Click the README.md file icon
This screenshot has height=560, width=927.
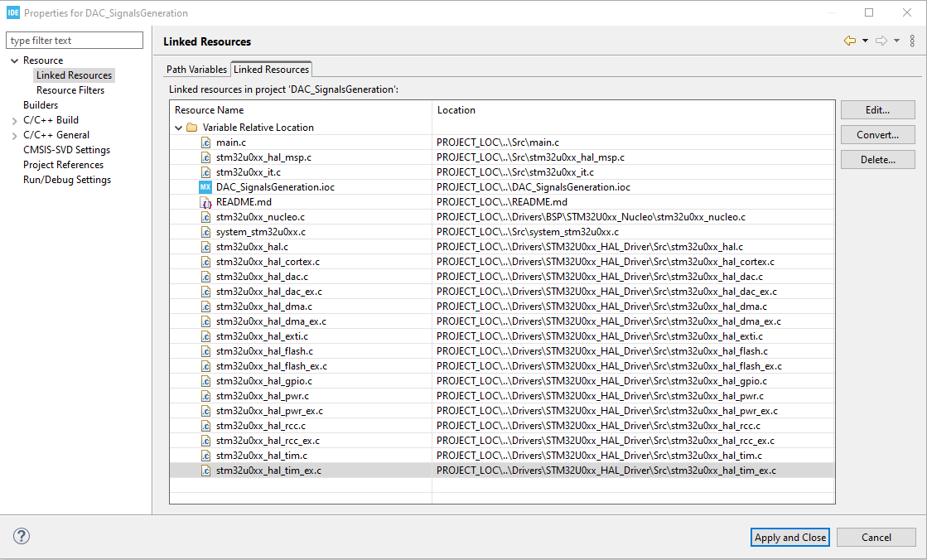point(205,201)
